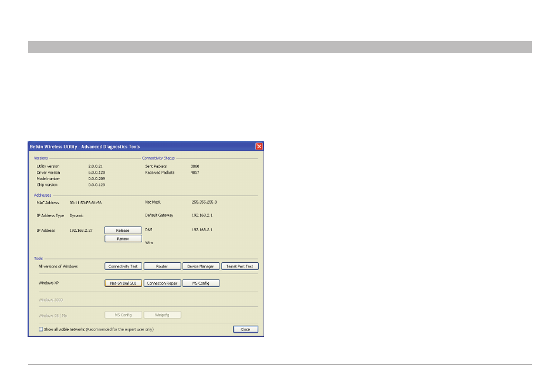Click the Release button

pos(123,230)
